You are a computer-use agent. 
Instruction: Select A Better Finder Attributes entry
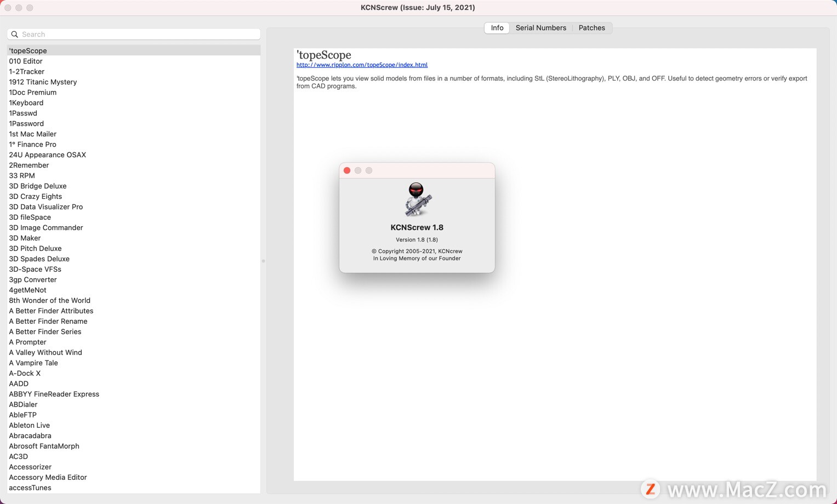[x=134, y=311]
